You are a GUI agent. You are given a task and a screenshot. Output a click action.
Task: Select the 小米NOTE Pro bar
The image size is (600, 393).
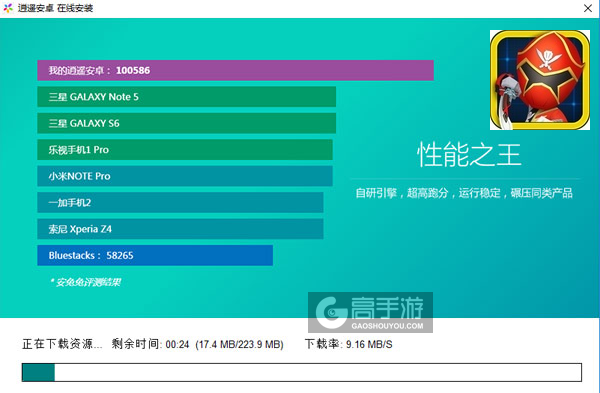pos(185,176)
